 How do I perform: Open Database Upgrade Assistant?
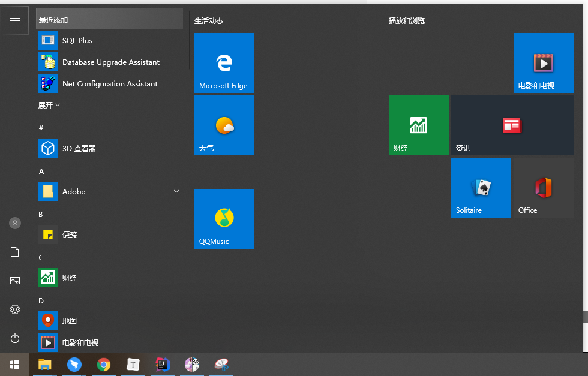coord(110,62)
